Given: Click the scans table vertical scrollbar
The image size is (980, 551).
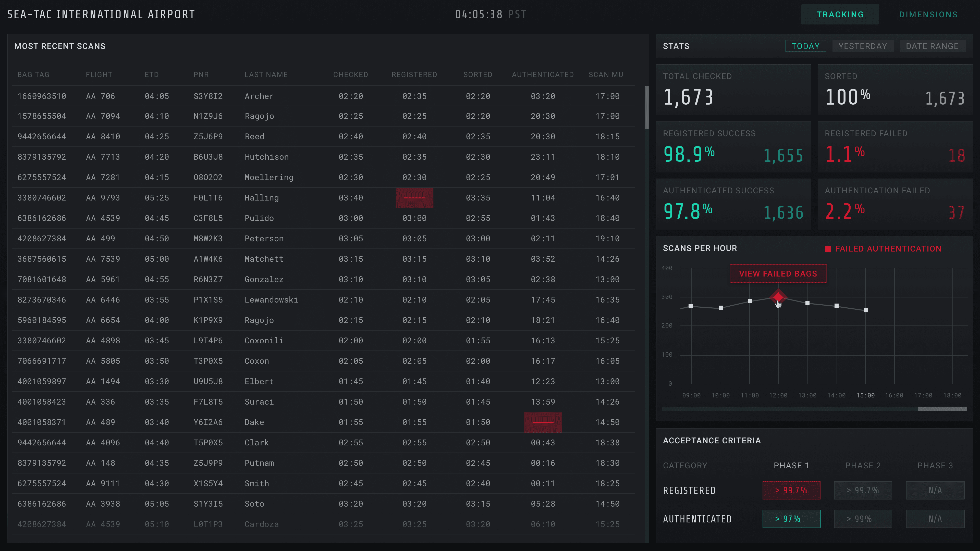Looking at the screenshot, I should 646,107.
